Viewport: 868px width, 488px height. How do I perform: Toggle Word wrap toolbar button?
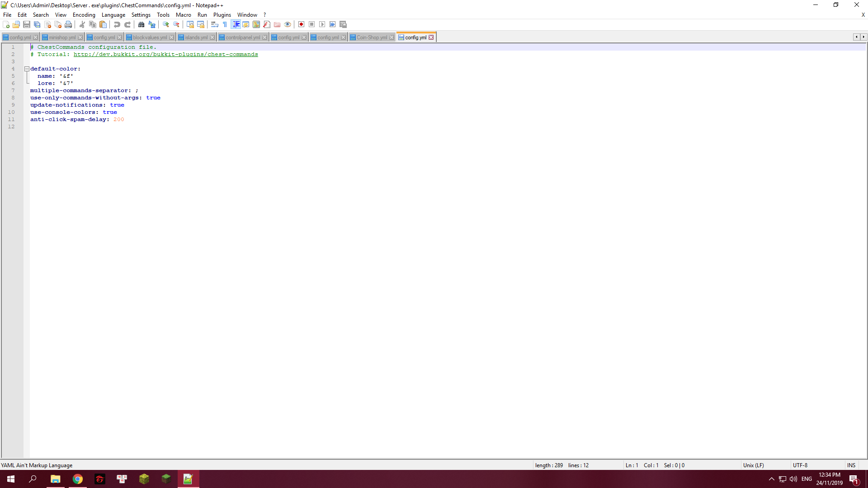pos(215,24)
